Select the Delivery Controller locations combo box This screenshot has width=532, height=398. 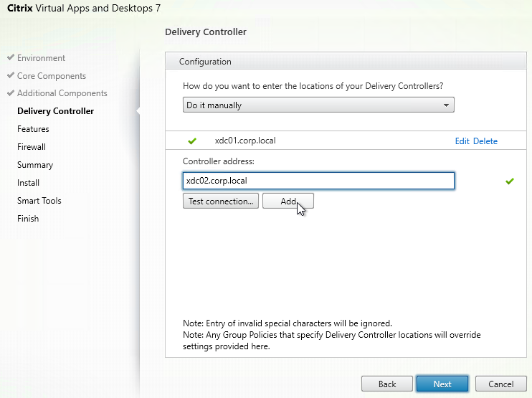pyautogui.click(x=318, y=105)
